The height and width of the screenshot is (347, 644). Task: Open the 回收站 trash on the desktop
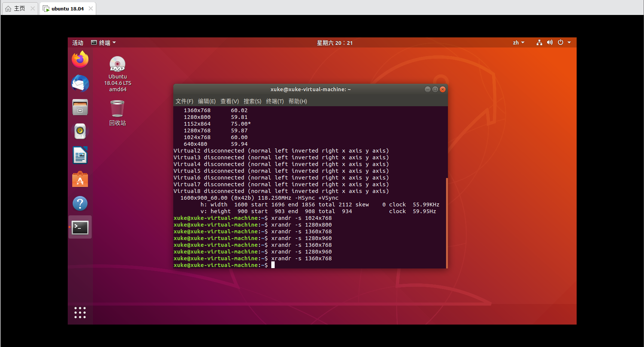(117, 108)
